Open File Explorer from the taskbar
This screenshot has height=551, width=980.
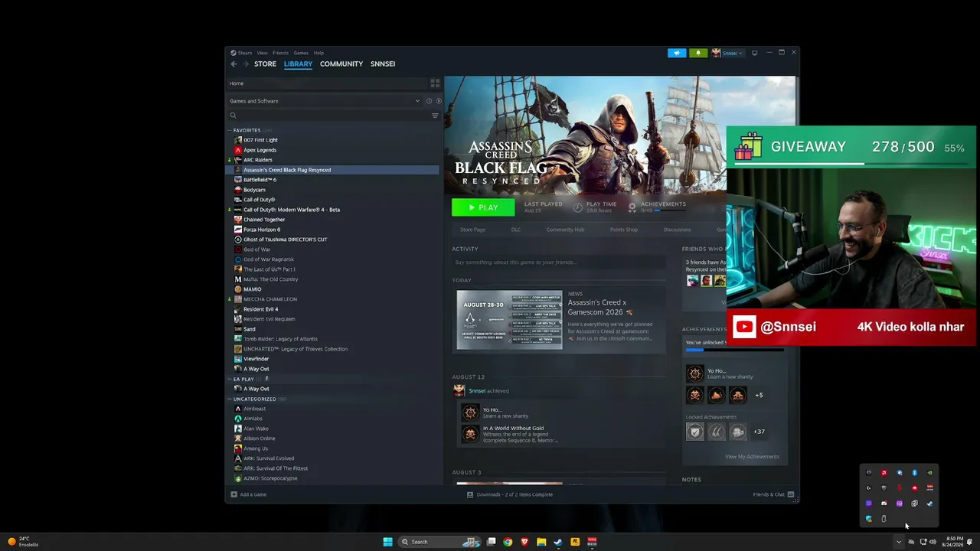[541, 542]
